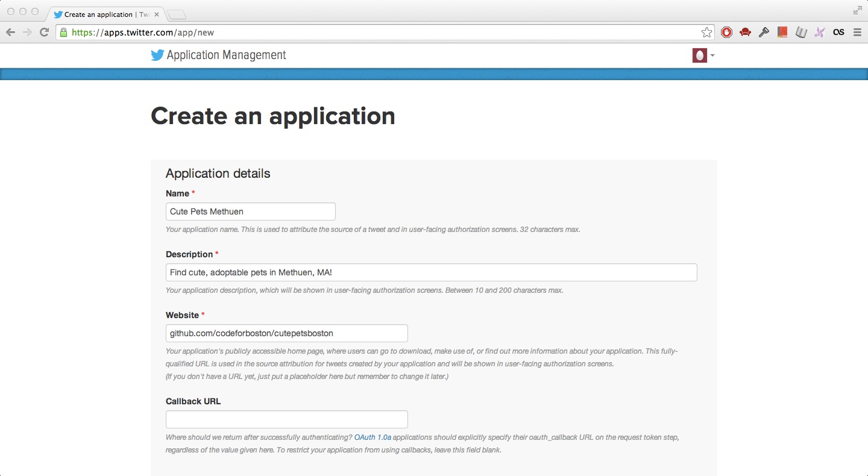This screenshot has width=868, height=476.
Task: Click the egg avatar profile picture
Action: 699,55
